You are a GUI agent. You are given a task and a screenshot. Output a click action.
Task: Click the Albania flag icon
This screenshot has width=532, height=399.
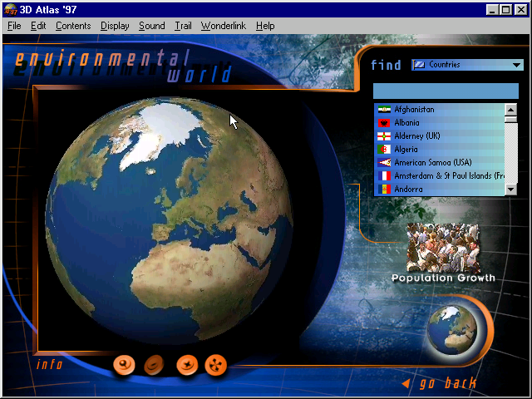tap(384, 123)
